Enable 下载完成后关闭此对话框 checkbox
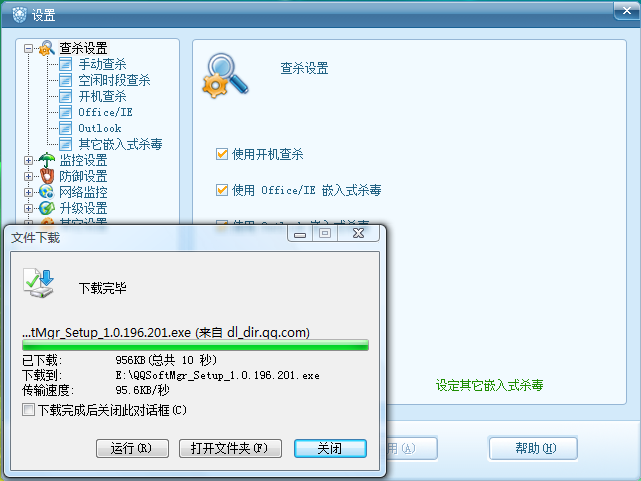The width and height of the screenshot is (641, 481). [x=28, y=410]
